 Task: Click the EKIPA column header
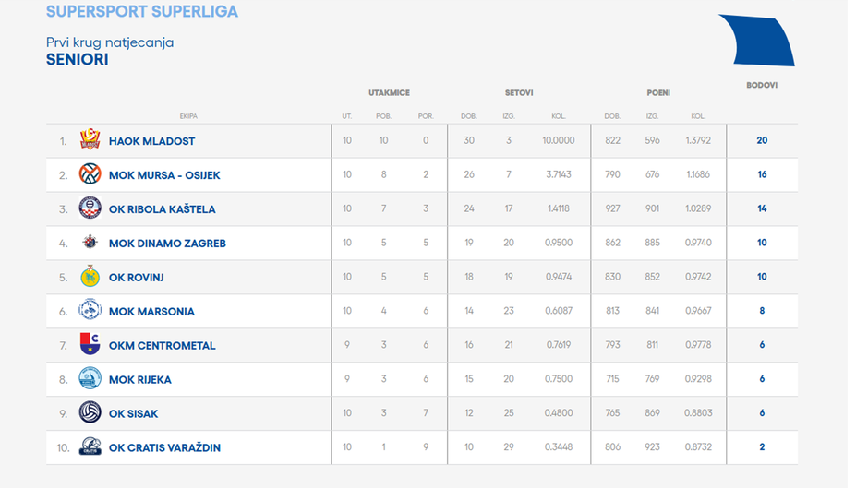click(x=188, y=116)
